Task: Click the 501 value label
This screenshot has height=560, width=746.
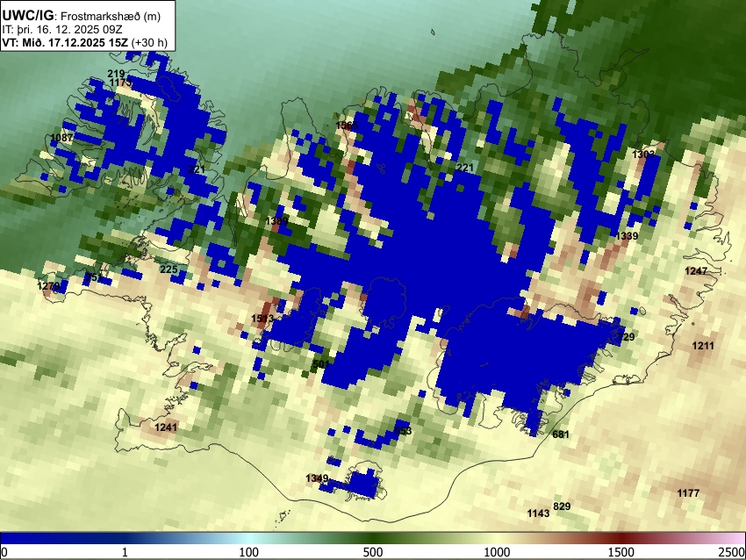Action: (x=321, y=364)
